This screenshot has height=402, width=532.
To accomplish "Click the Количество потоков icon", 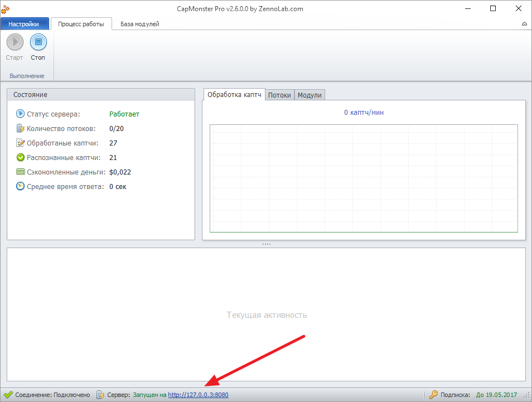I will (x=21, y=128).
